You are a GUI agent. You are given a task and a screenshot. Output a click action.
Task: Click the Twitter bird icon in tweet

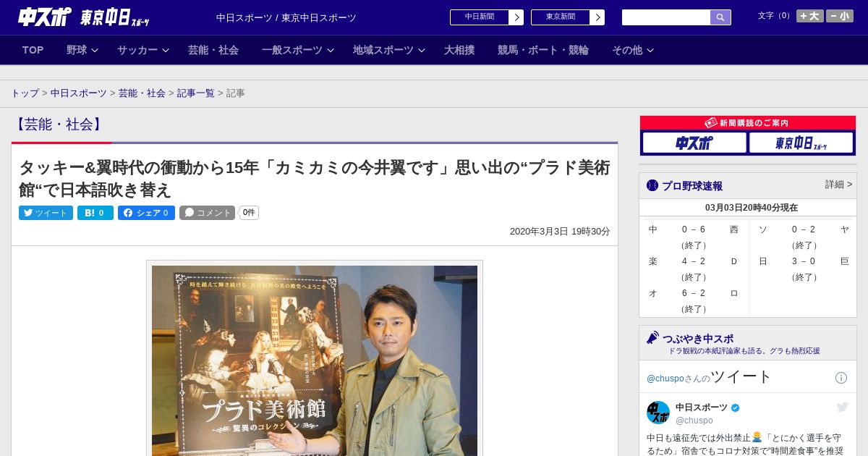click(x=842, y=408)
